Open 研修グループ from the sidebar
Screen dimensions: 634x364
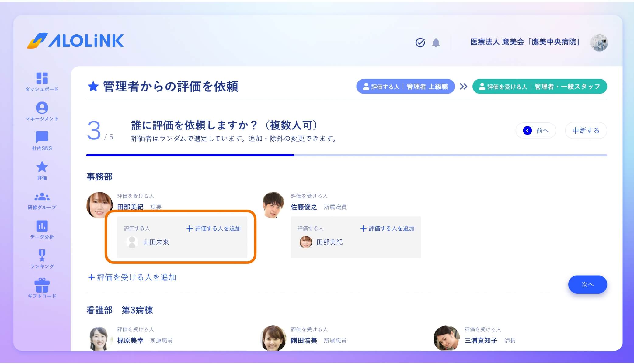coord(42,197)
